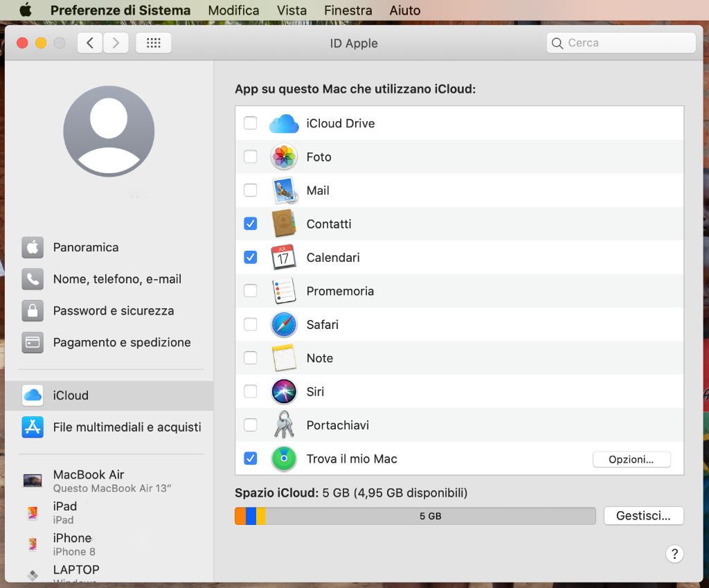Enable the Promemoria checkbox
The height and width of the screenshot is (588, 709).
click(x=251, y=290)
